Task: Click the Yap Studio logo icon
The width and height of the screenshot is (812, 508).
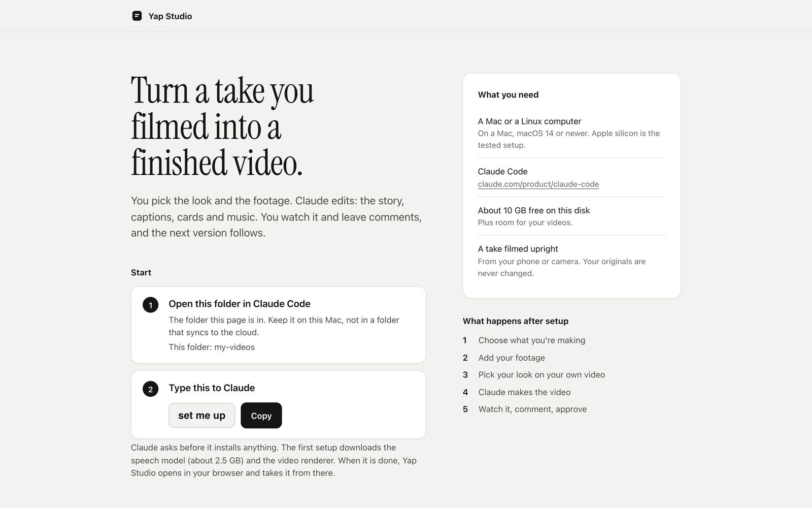Action: (137, 16)
